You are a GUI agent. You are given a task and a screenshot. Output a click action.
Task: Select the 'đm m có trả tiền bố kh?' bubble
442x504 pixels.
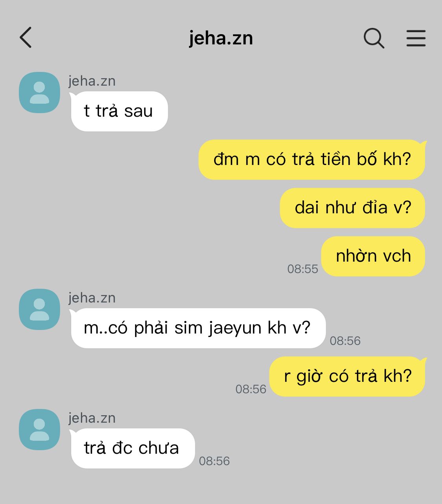[x=312, y=159]
